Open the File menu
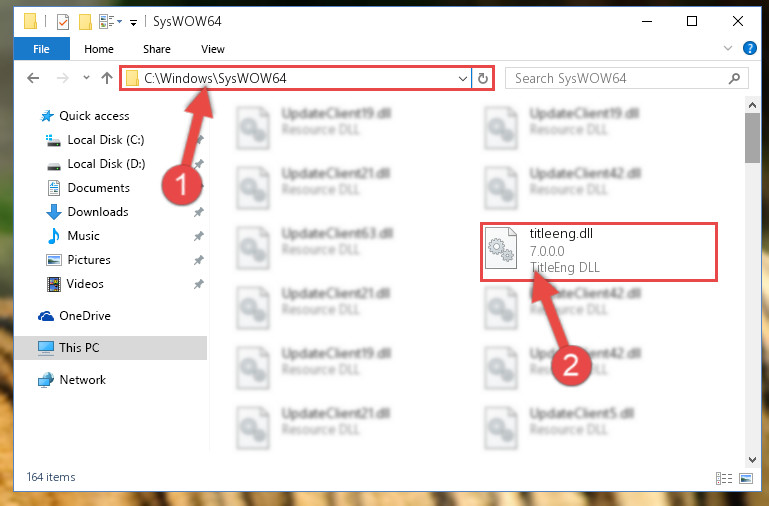 click(42, 49)
